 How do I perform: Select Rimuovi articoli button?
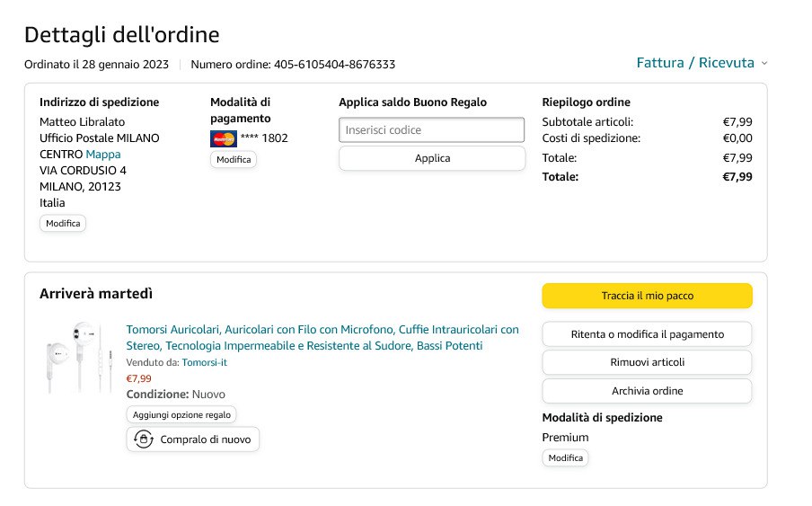(x=647, y=362)
